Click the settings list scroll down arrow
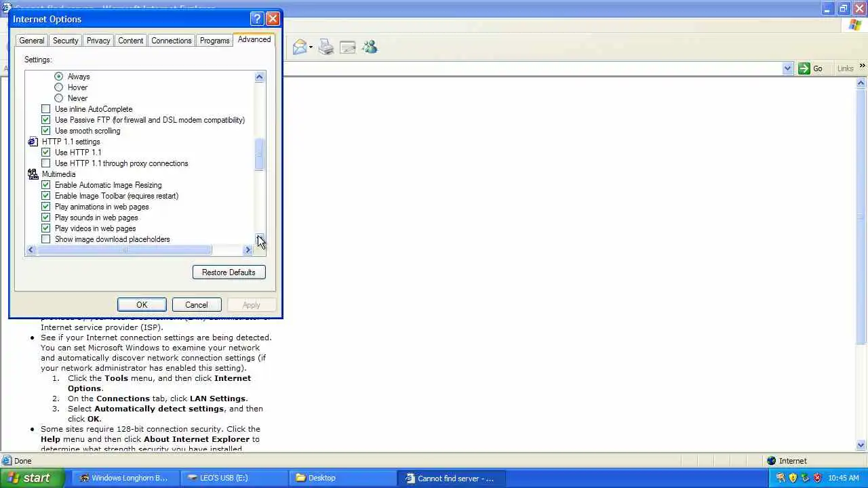The image size is (868, 488). coord(260,239)
